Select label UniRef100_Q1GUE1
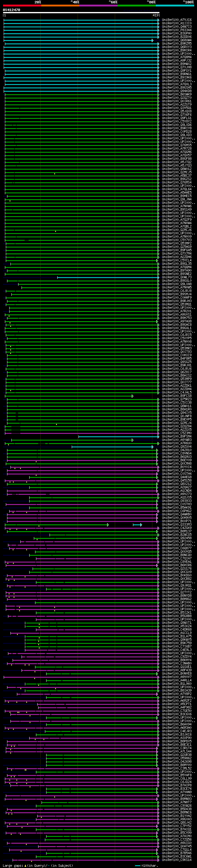This screenshot has width=197, height=868. click(x=177, y=667)
